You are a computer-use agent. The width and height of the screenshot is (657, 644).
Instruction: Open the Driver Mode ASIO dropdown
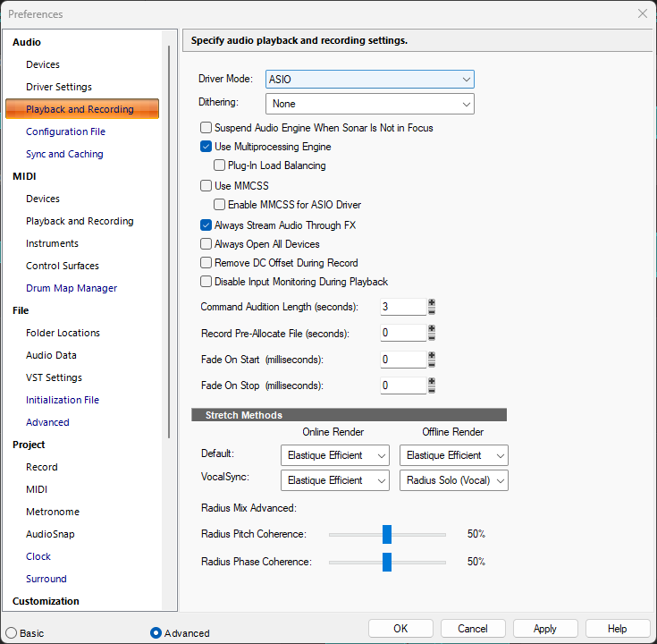pyautogui.click(x=369, y=80)
